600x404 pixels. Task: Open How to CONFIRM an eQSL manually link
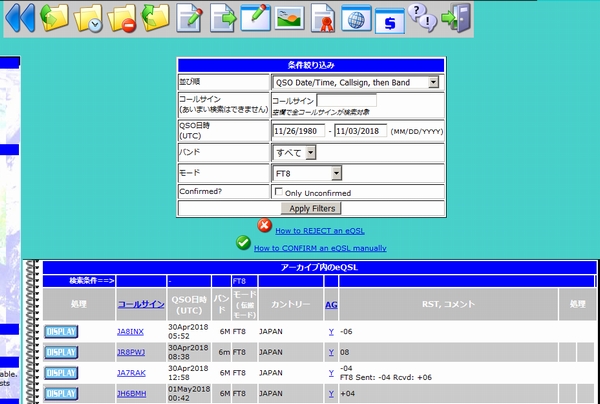pyautogui.click(x=320, y=248)
